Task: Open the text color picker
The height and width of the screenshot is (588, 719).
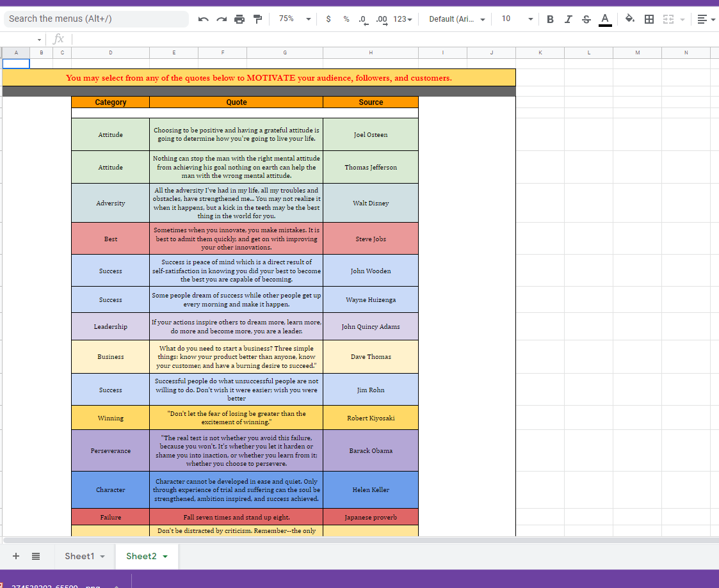Action: pos(605,19)
